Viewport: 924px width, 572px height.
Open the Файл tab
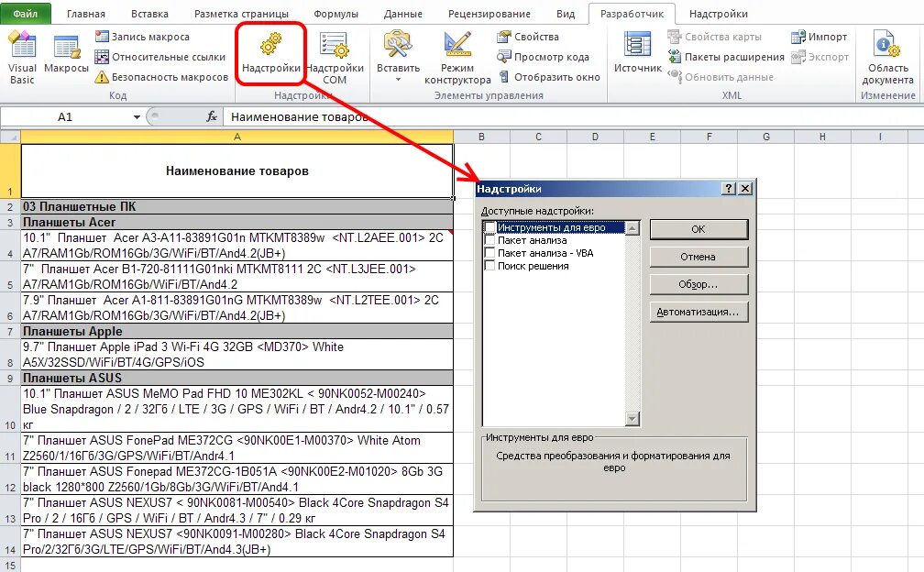tap(26, 13)
